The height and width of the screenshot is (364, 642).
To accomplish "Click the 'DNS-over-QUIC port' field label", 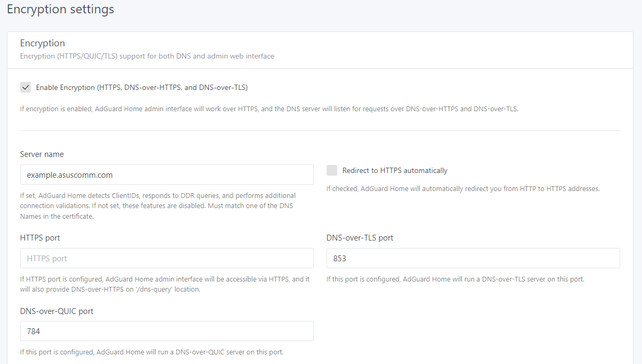I will click(56, 311).
